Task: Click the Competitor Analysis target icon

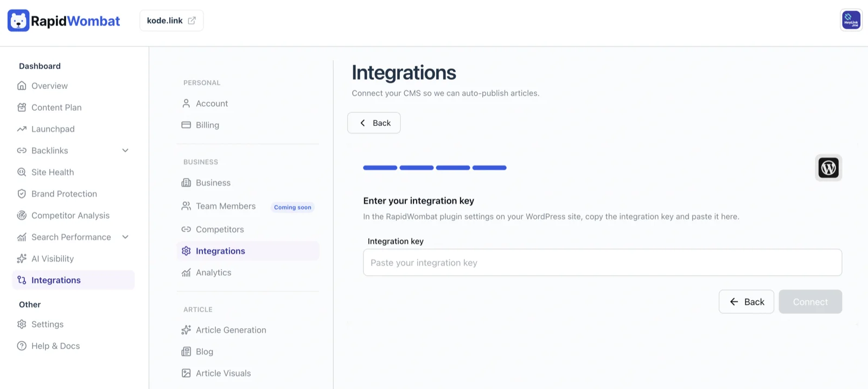Action: (22, 215)
